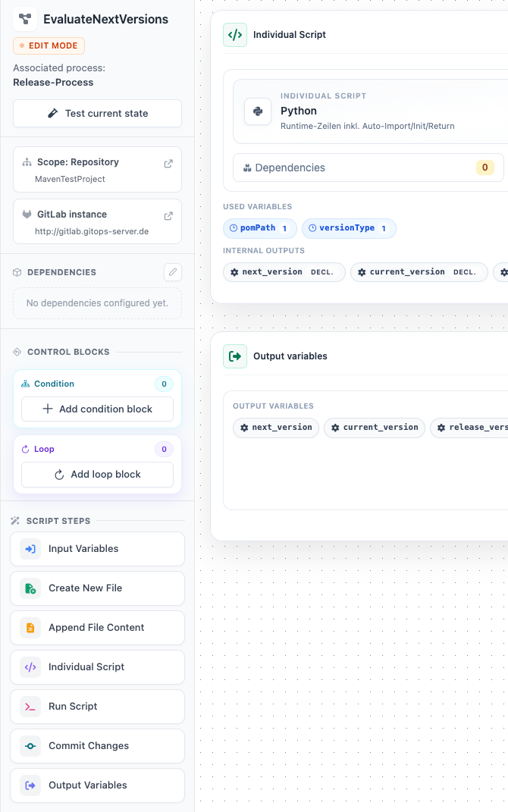This screenshot has height=812, width=508.
Task: Click the Individual Script code icon in card header
Action: point(235,35)
